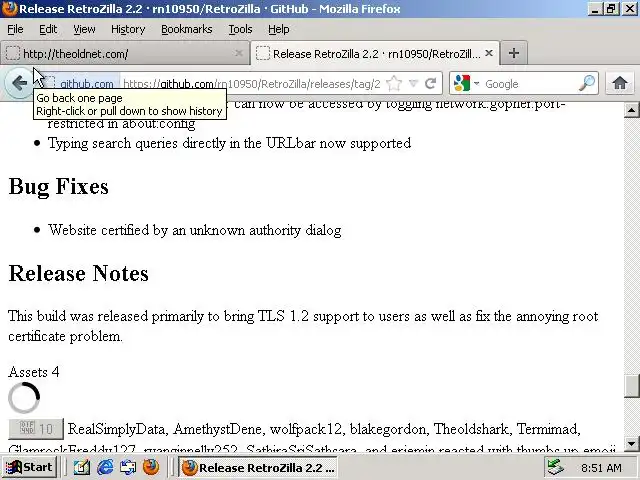Image resolution: width=640 pixels, height=480 pixels.
Task: Click the vertical scrollbar thumb
Action: (x=631, y=386)
